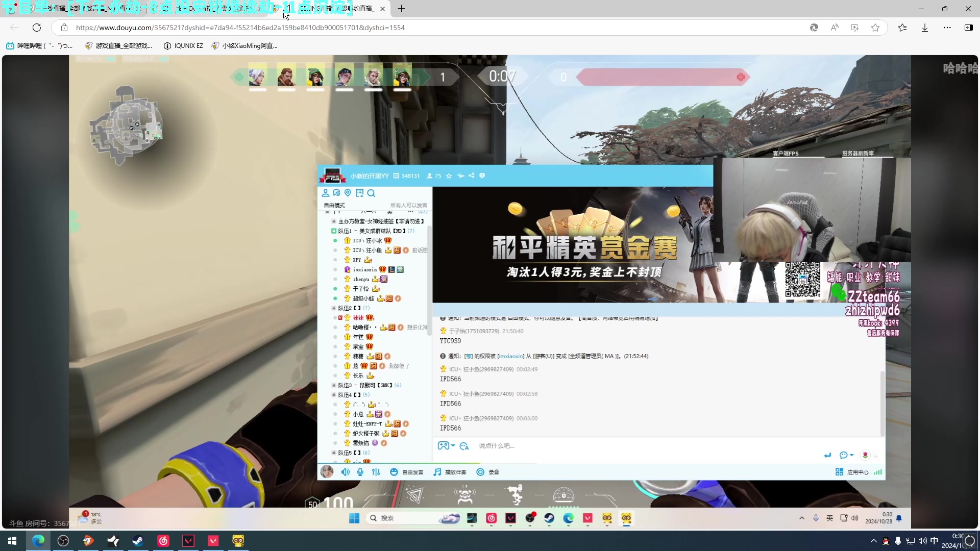Open YY channel bulletin board icon
The height and width of the screenshot is (551, 980).
[x=359, y=193]
